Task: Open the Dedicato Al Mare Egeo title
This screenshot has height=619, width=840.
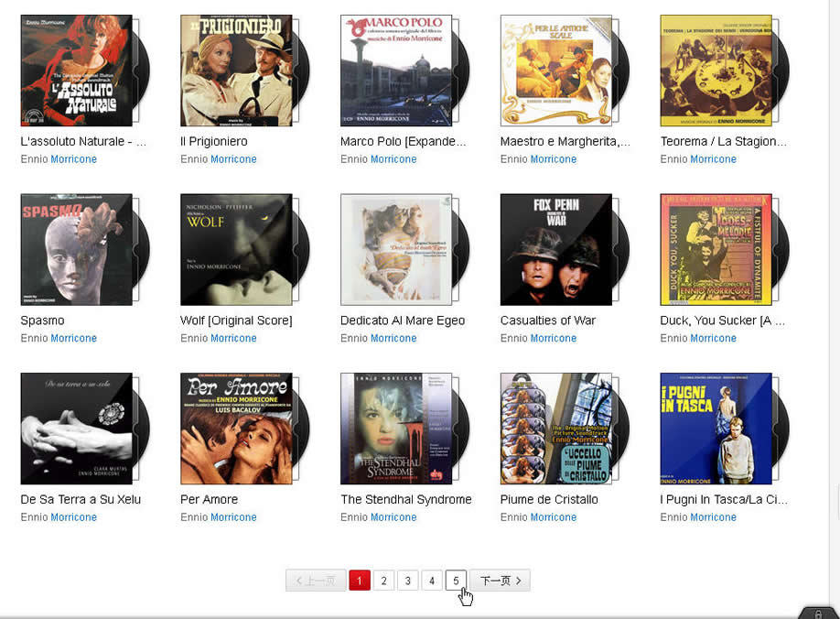Action: tap(403, 320)
